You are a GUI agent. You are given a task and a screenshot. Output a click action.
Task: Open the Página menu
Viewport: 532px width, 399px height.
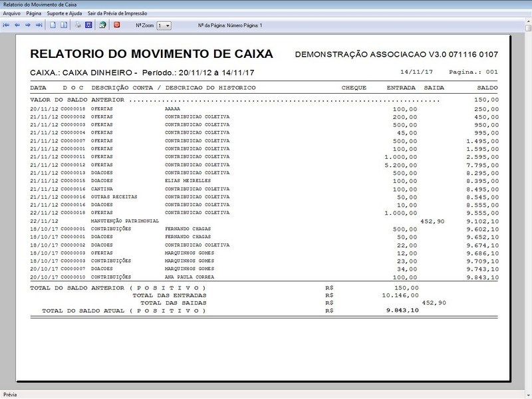34,13
